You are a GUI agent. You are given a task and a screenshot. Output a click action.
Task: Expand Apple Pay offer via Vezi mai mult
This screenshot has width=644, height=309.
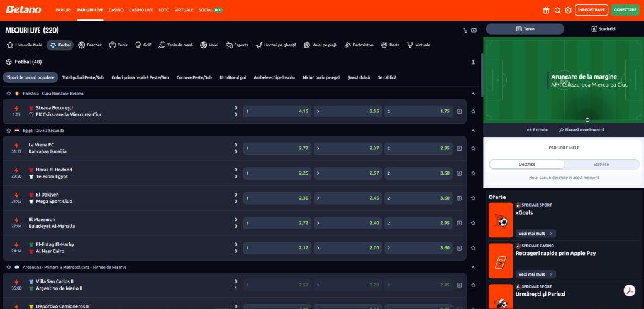coord(536,274)
